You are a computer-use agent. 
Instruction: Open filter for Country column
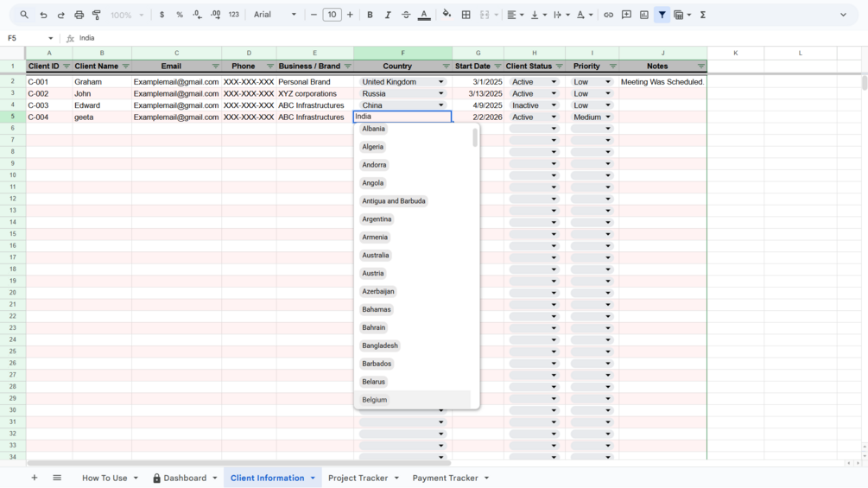click(x=447, y=67)
